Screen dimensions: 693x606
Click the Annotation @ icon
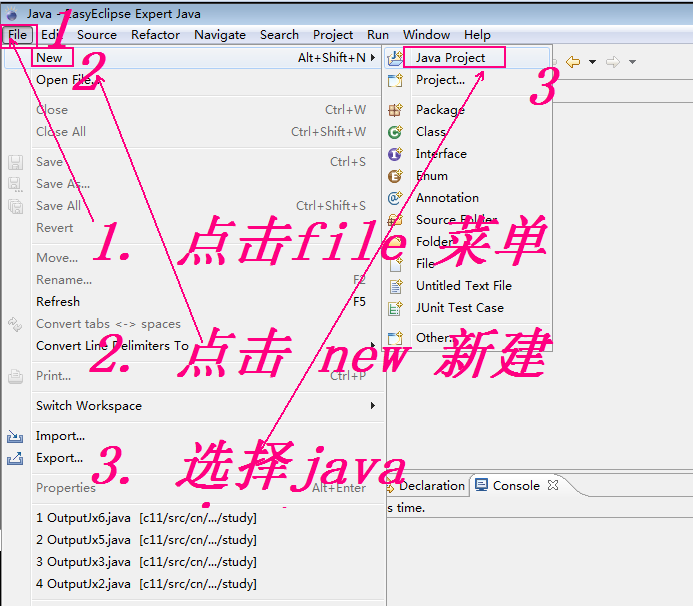pos(395,198)
